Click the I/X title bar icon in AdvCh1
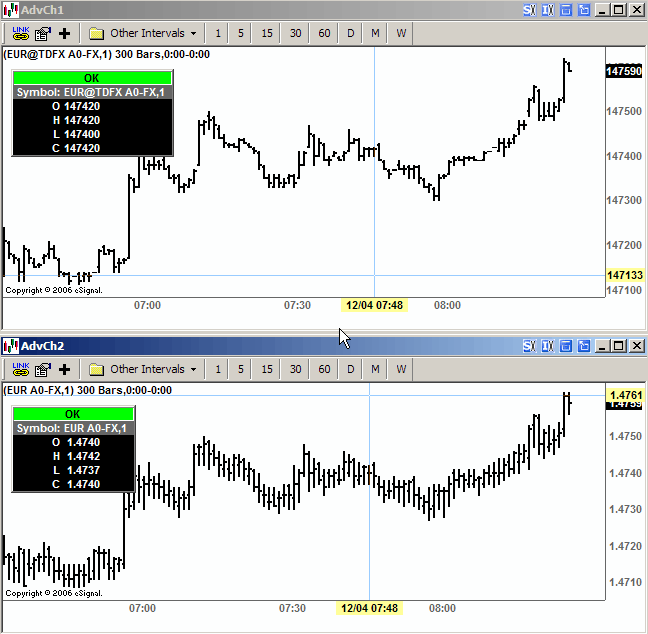The width and height of the screenshot is (648, 634). pyautogui.click(x=548, y=10)
